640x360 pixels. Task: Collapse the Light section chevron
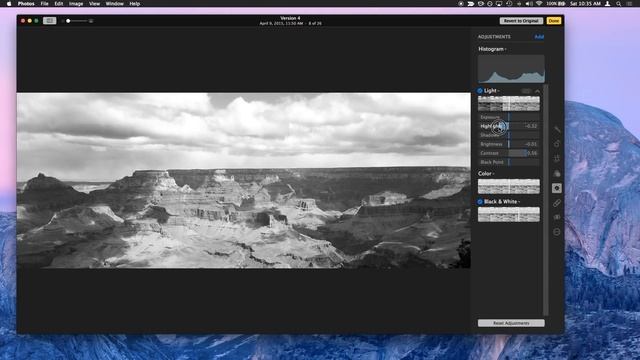(537, 91)
